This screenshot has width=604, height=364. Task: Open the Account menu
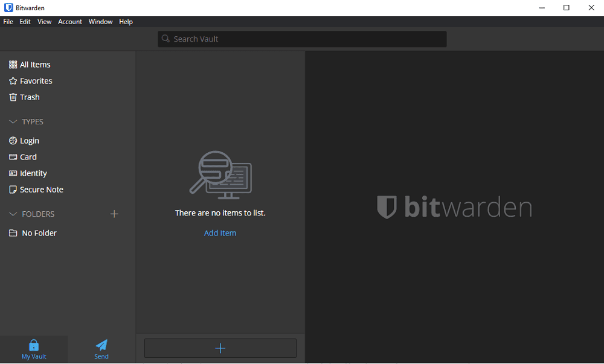[69, 21]
